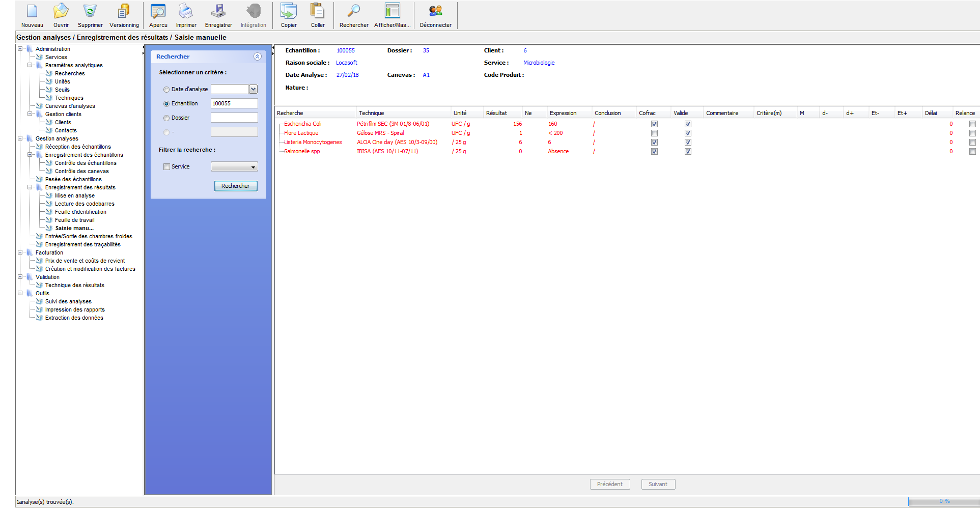This screenshot has width=980, height=508.
Task: Collapse the Gestion analyses node
Action: point(20,138)
